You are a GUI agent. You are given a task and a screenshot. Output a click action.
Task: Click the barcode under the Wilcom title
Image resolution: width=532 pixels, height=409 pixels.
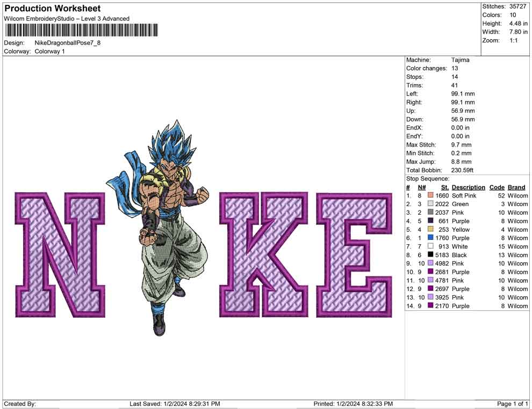[x=82, y=30]
